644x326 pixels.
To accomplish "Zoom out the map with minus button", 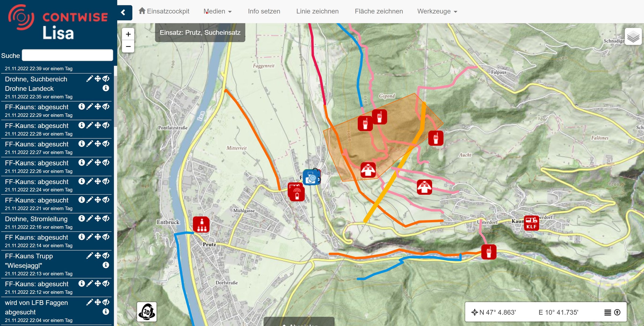I will [128, 46].
